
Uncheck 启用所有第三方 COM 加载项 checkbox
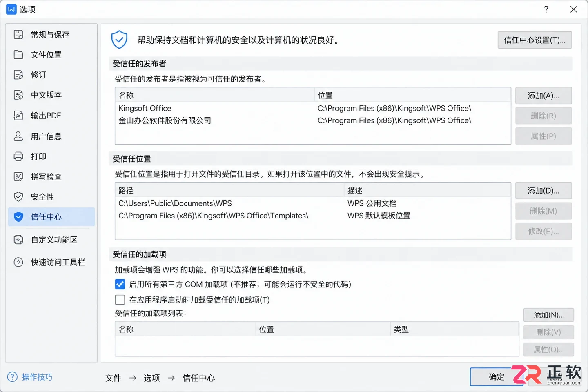click(120, 284)
